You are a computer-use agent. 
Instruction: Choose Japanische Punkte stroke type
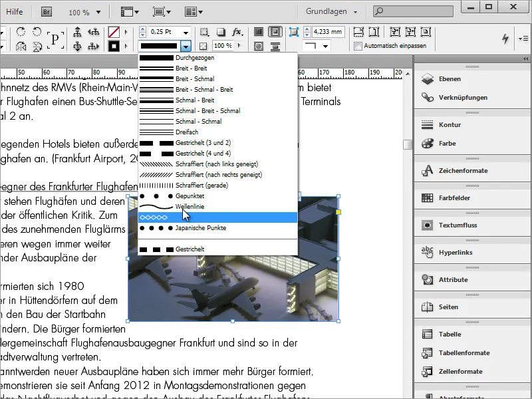click(218, 228)
